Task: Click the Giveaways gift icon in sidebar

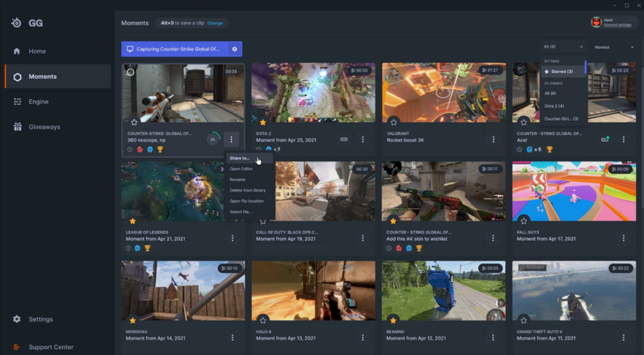Action: pos(17,127)
